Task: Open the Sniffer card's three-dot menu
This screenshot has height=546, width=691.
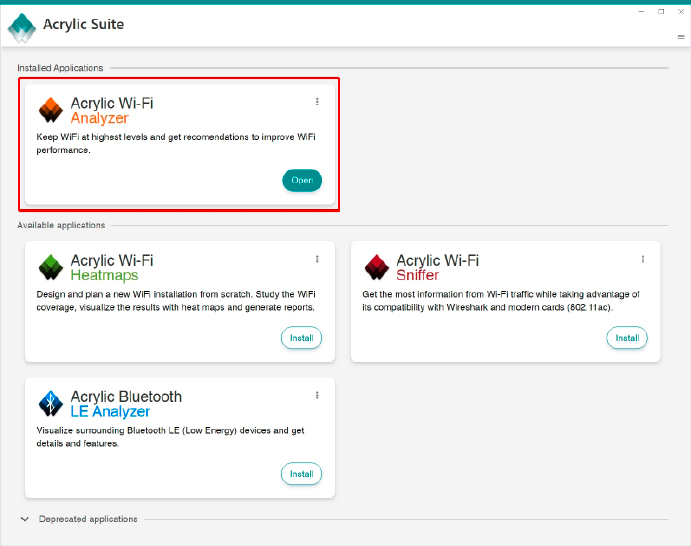Action: click(643, 259)
